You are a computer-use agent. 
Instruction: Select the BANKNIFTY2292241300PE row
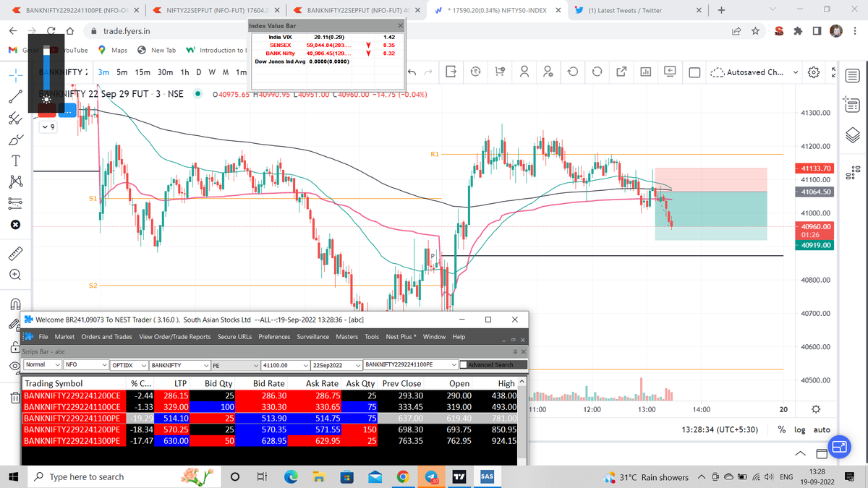(270, 441)
